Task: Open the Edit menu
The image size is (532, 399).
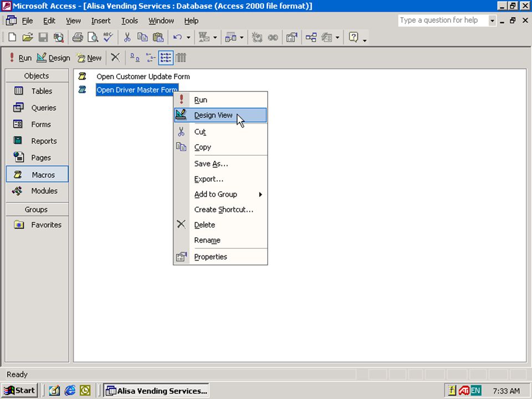Action: 49,21
